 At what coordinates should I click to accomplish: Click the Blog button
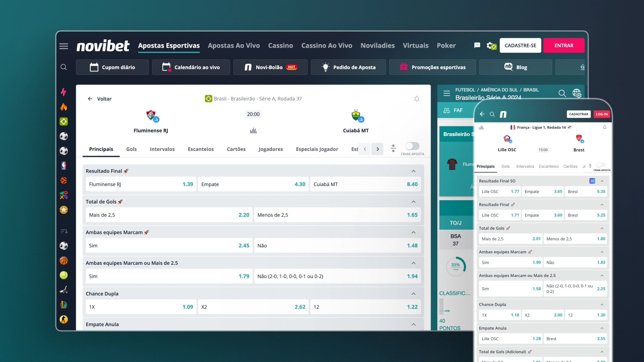(x=516, y=67)
